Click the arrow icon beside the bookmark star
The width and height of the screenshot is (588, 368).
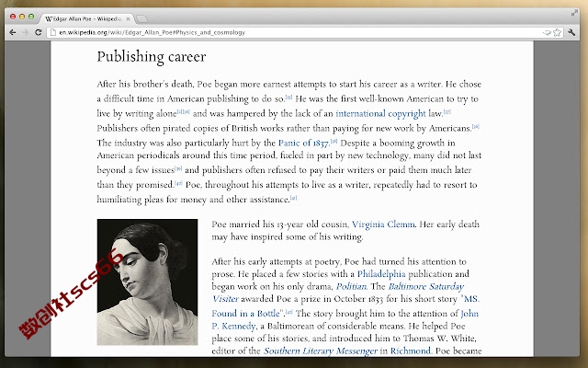point(547,33)
